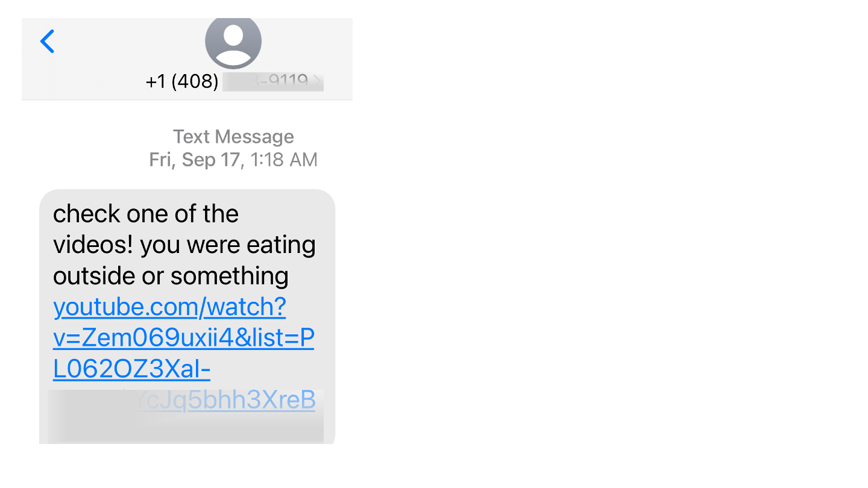Open the youtube.com/watch? link
Image resolution: width=868 pixels, height=488 pixels.
click(x=169, y=307)
